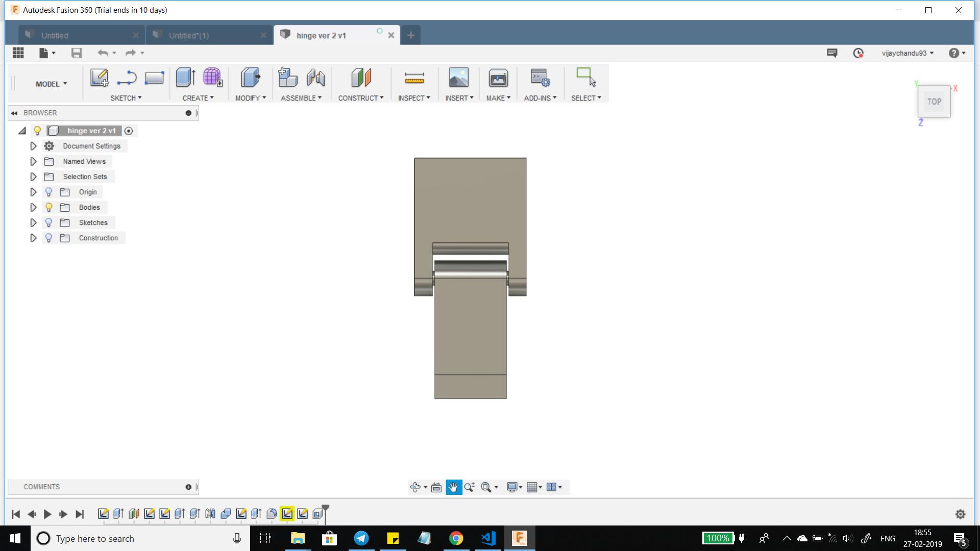This screenshot has height=551, width=980.
Task: Open the vijaychandu93 account menu
Action: click(907, 53)
